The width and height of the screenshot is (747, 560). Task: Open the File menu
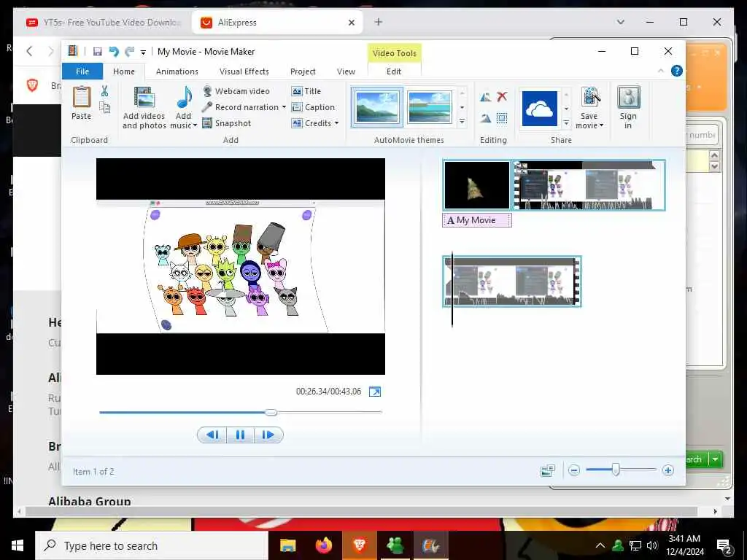82,71
